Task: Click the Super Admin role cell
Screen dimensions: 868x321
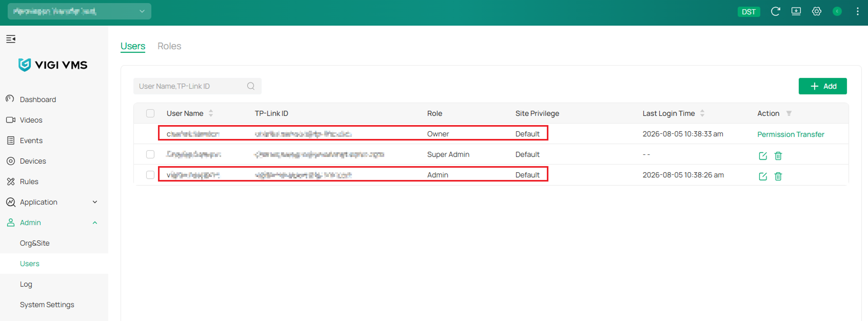Action: pos(448,154)
